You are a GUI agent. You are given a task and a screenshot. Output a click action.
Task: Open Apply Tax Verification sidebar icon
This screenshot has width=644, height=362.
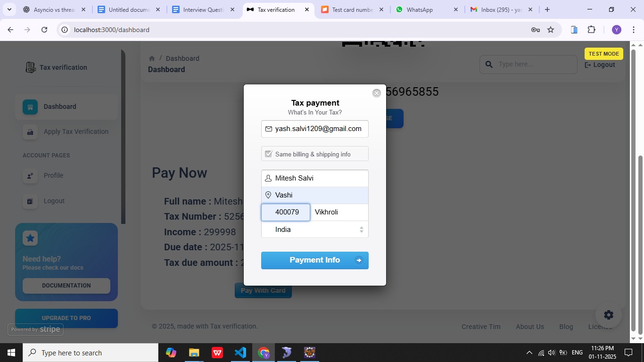click(30, 132)
